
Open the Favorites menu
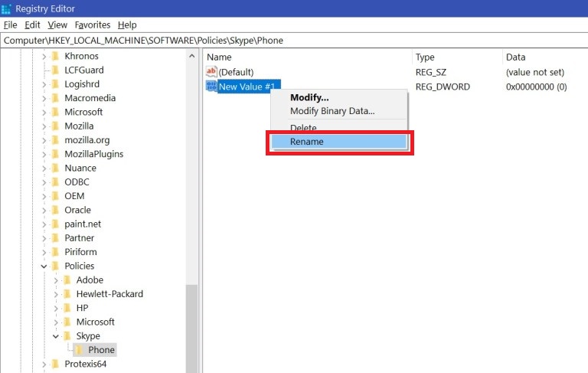coord(93,25)
